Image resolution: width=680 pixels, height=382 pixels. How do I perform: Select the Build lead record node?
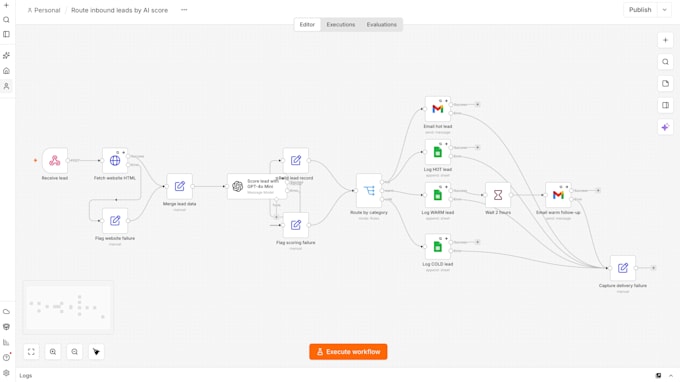point(296,160)
